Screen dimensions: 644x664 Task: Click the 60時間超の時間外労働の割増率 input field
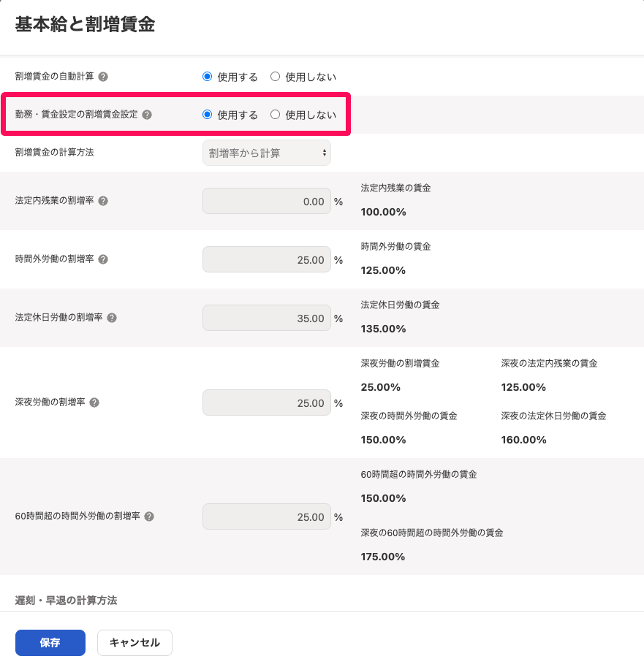coord(267,516)
